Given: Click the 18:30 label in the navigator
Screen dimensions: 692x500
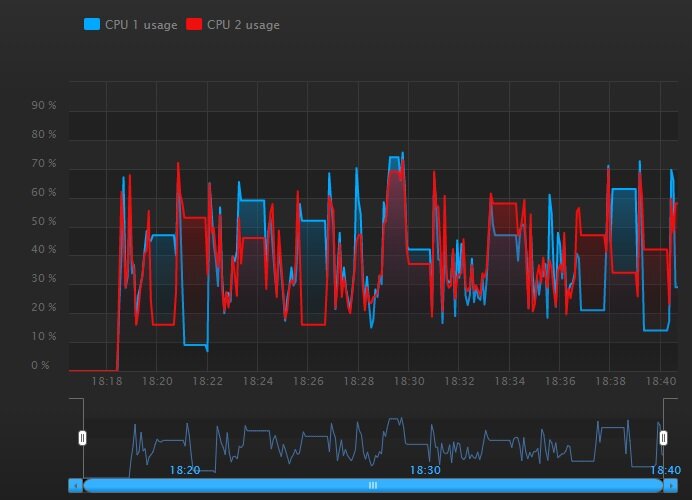Looking at the screenshot, I should pyautogui.click(x=425, y=470).
